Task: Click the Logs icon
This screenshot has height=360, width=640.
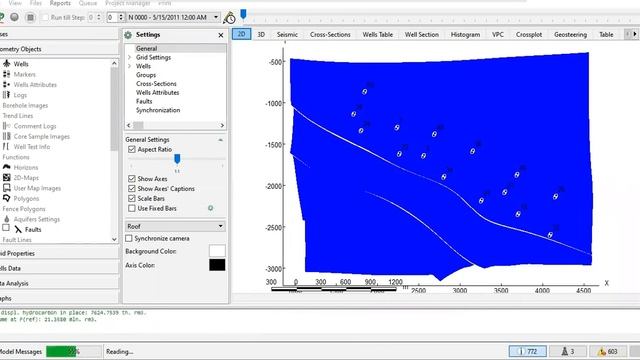Action: tap(7, 95)
